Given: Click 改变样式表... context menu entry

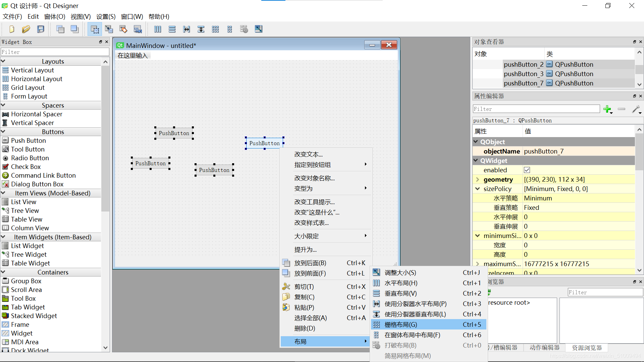Looking at the screenshot, I should tap(311, 223).
